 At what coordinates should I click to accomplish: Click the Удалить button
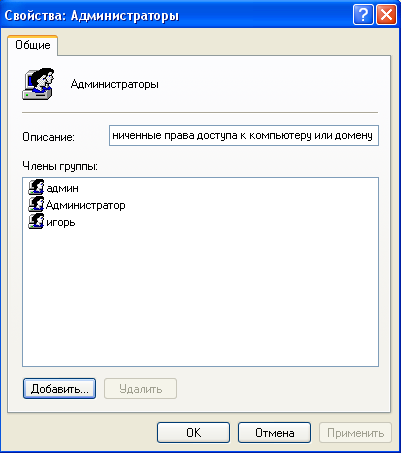(140, 388)
